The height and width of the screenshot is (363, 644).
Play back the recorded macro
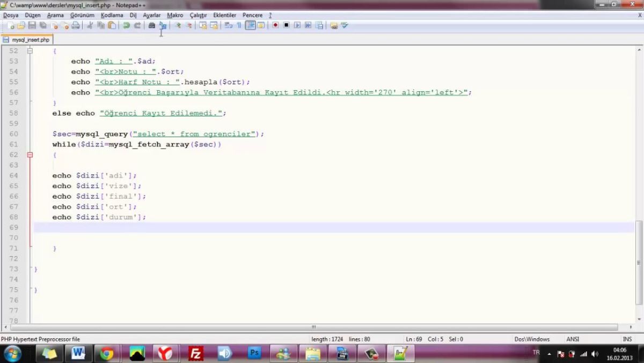point(297,25)
